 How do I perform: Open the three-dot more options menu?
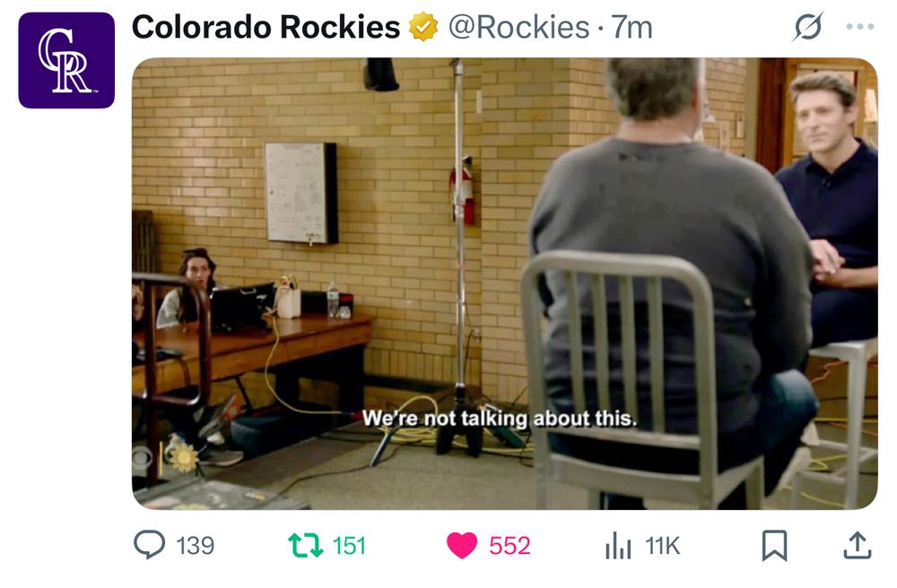(x=860, y=26)
